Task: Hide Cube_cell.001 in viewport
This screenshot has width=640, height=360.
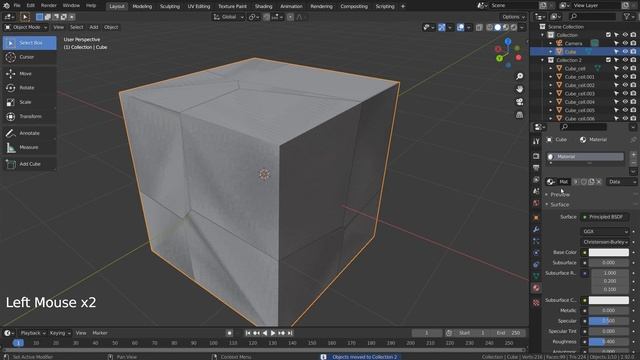Action: 625,77
